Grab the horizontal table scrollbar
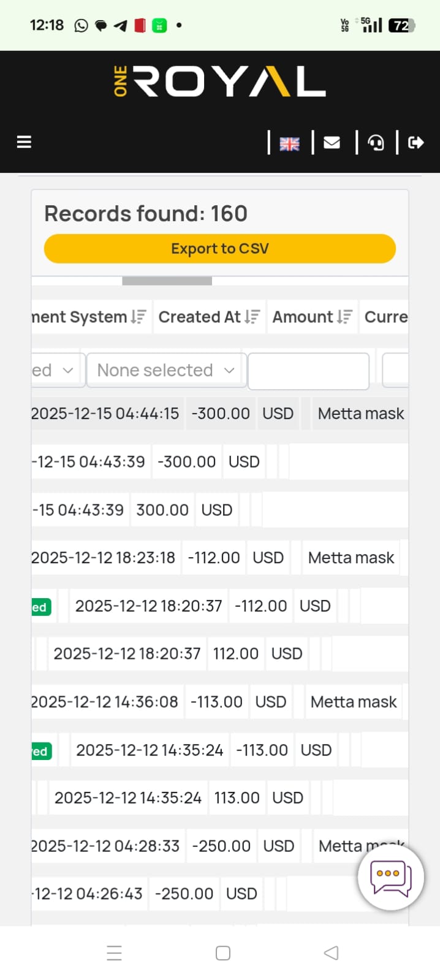 coord(167,281)
